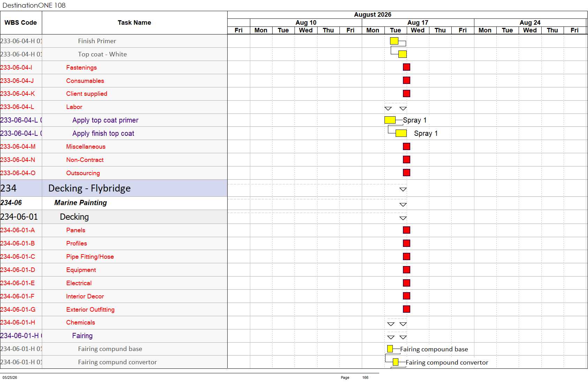Select the yellow Finish Primer task bar
The width and height of the screenshot is (588, 382).
[394, 41]
